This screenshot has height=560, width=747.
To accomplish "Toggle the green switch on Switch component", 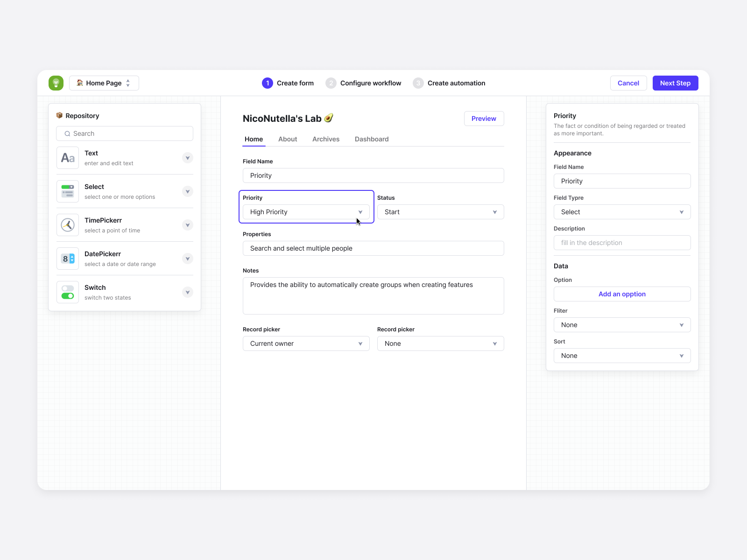I will (x=67, y=296).
